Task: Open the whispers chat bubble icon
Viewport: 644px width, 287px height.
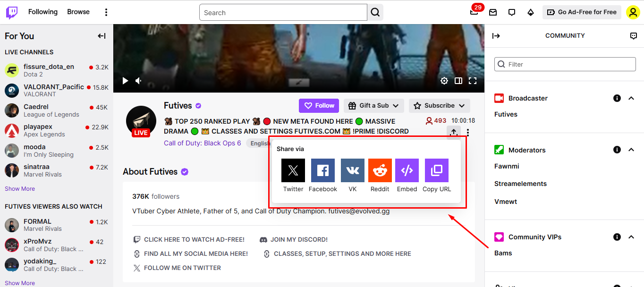Action: (512, 12)
